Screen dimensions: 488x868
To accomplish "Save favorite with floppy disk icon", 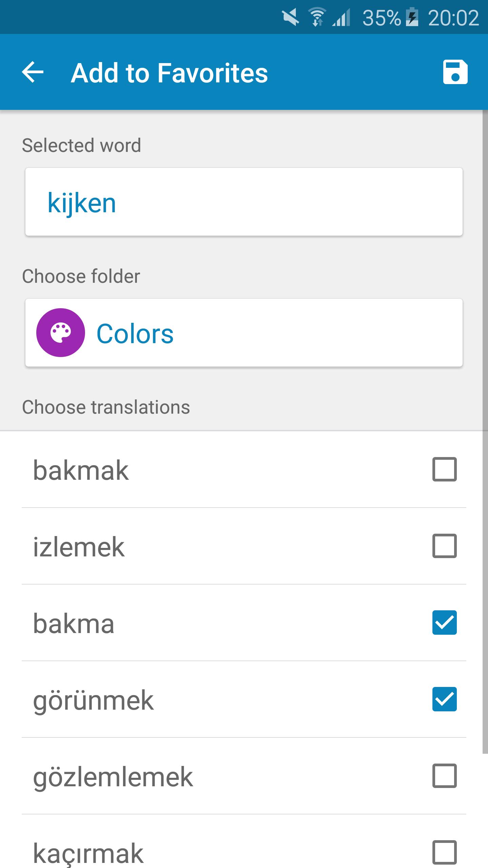I will [455, 72].
